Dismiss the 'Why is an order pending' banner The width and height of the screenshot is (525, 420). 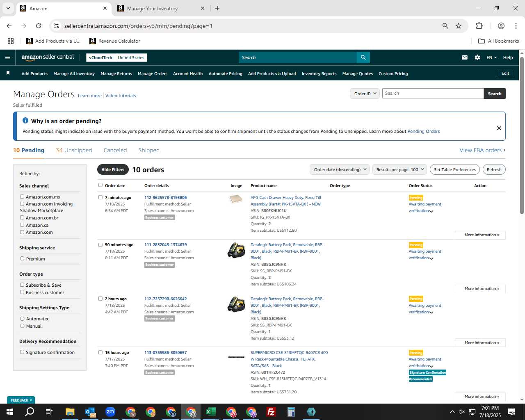tap(499, 128)
